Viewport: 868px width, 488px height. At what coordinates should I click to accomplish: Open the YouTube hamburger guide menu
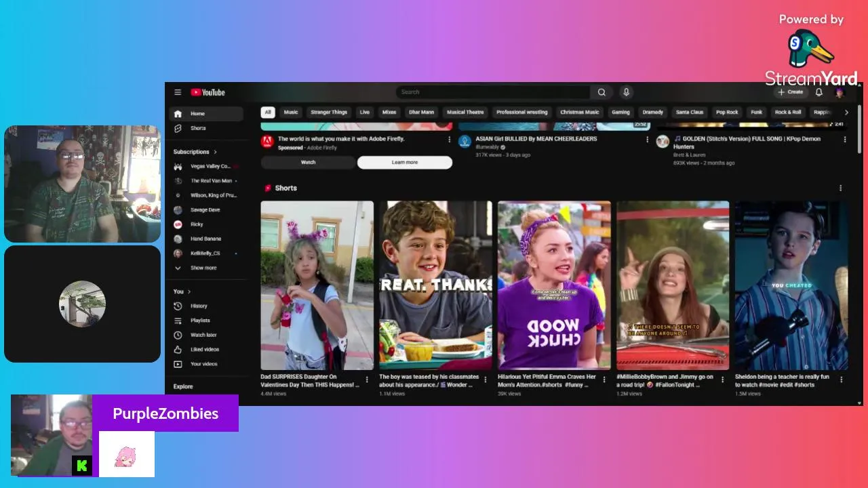[x=178, y=92]
